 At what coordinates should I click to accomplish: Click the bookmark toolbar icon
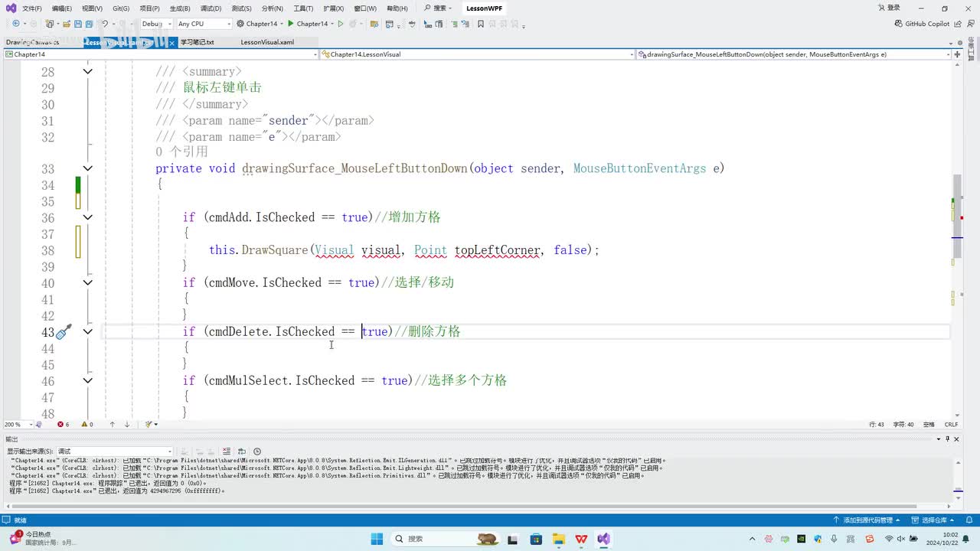click(481, 24)
